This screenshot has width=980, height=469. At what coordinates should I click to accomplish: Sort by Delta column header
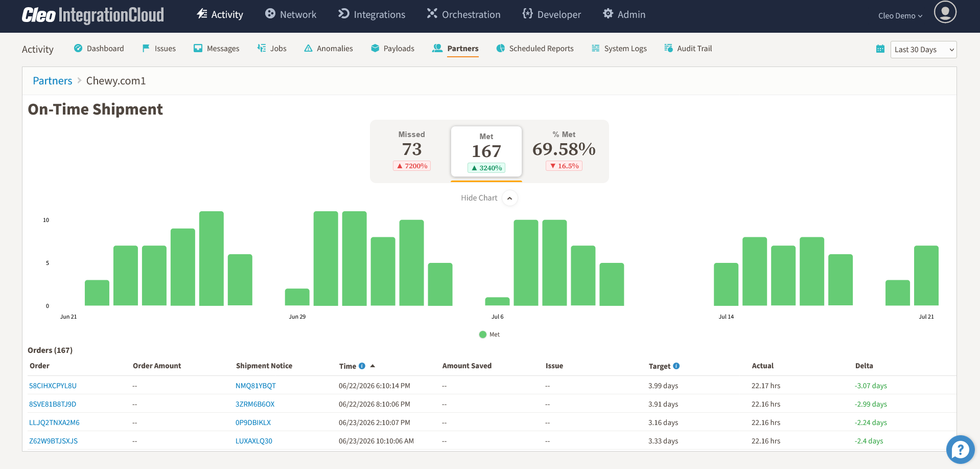[864, 366]
